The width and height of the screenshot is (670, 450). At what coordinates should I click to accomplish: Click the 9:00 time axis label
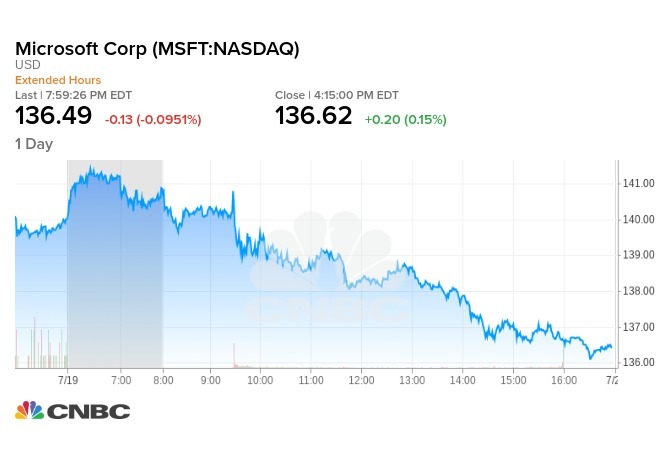pyautogui.click(x=211, y=381)
